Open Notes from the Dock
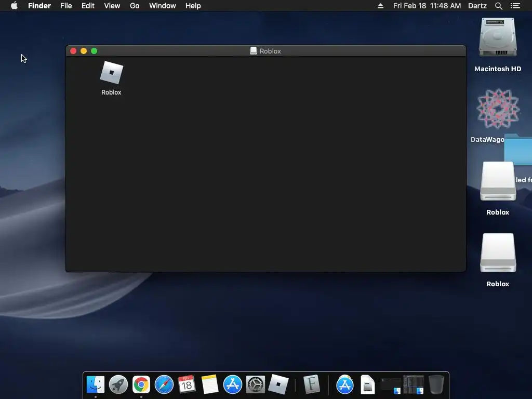 pos(210,384)
